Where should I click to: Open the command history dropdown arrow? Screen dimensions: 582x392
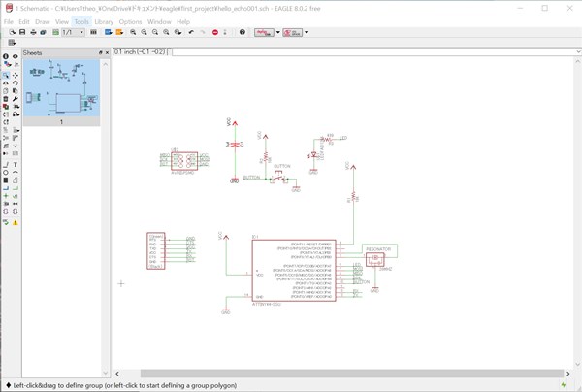(579, 52)
